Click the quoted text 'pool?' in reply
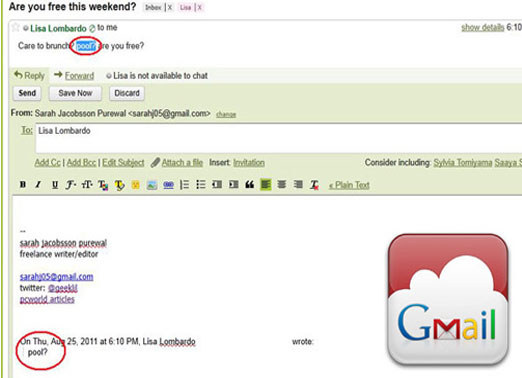 coord(38,352)
